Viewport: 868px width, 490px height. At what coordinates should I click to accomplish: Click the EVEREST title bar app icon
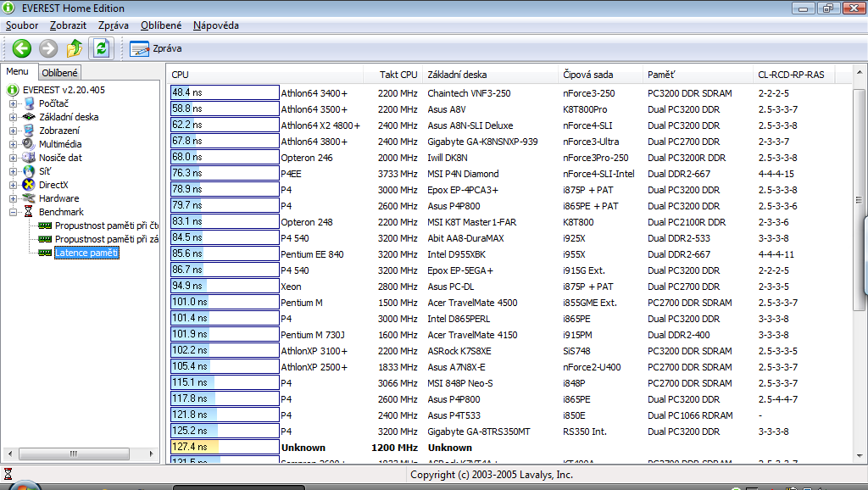pyautogui.click(x=8, y=8)
